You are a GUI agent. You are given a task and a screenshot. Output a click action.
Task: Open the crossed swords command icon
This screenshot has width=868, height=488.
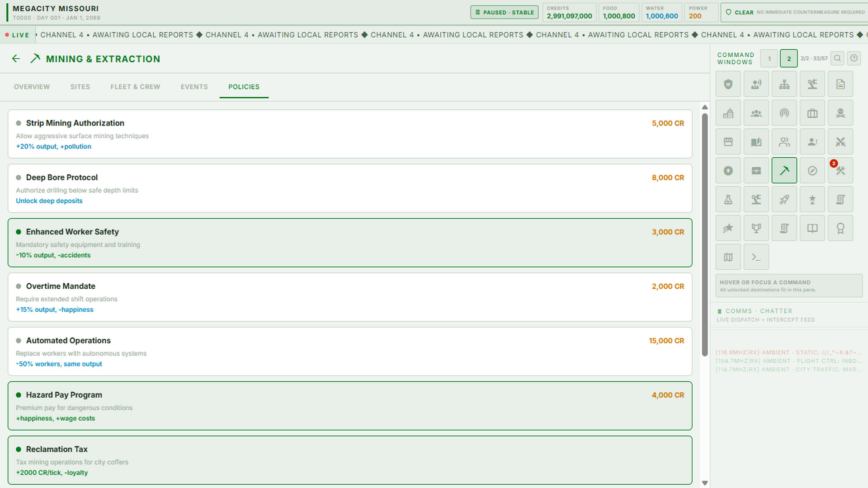point(840,142)
